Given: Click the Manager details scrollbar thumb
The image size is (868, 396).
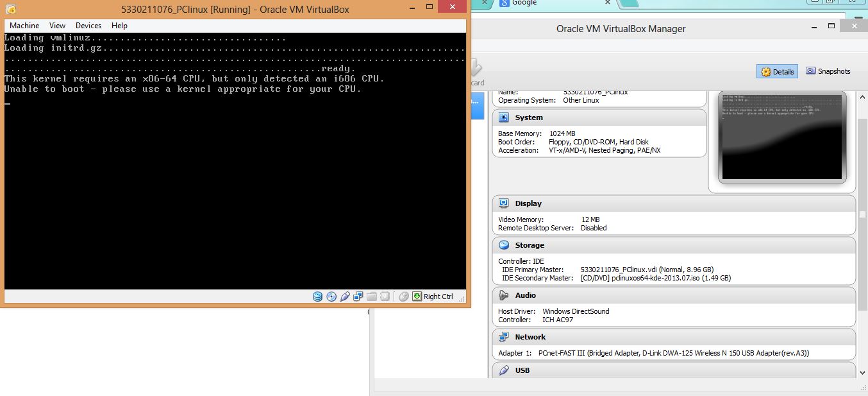Looking at the screenshot, I should pyautogui.click(x=863, y=214).
